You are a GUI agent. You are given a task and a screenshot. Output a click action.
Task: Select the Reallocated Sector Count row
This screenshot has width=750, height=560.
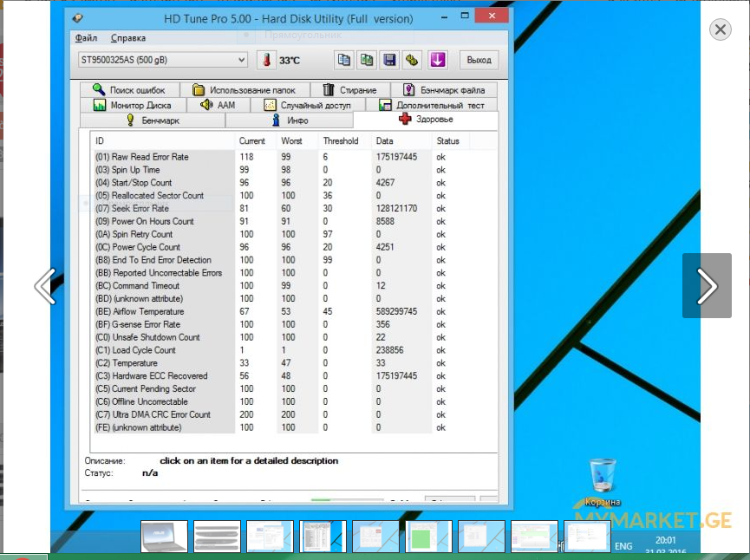pyautogui.click(x=157, y=196)
